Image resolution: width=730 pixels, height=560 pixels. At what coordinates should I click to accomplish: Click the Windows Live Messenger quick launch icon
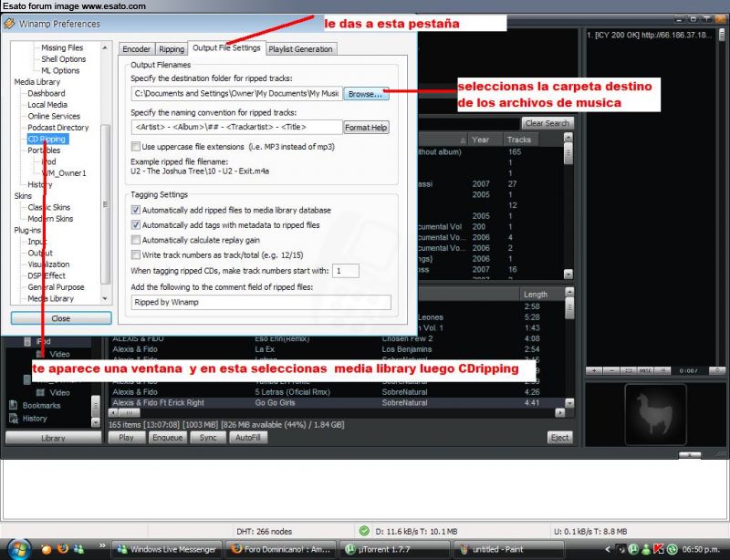click(x=79, y=549)
